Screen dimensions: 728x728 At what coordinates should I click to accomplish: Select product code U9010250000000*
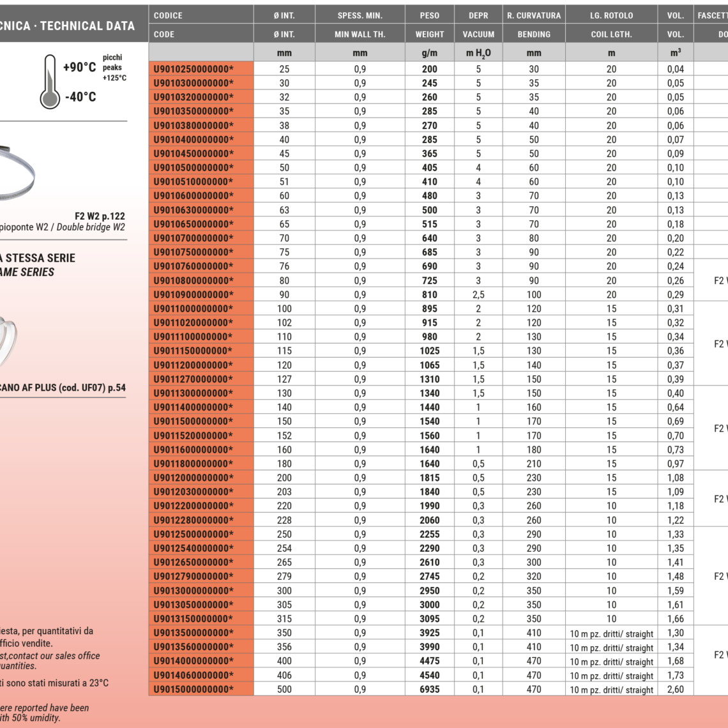click(x=193, y=69)
